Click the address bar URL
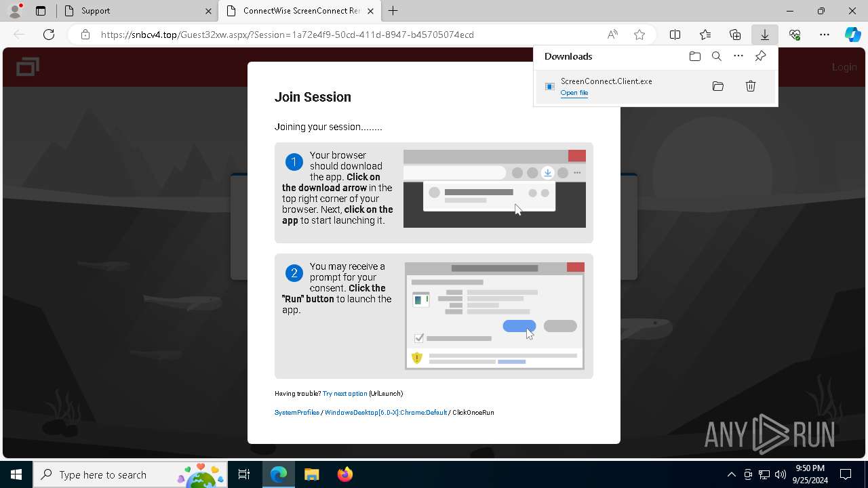 [x=288, y=35]
